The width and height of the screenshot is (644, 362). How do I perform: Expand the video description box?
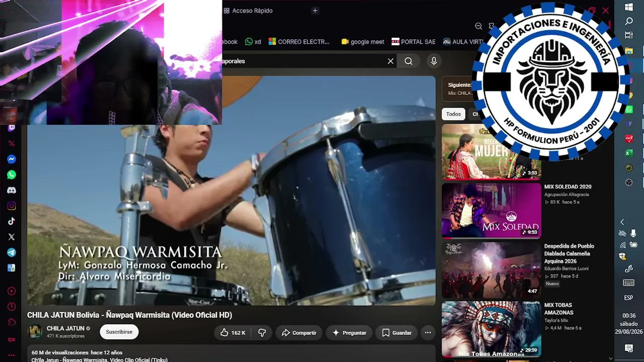pos(231,353)
